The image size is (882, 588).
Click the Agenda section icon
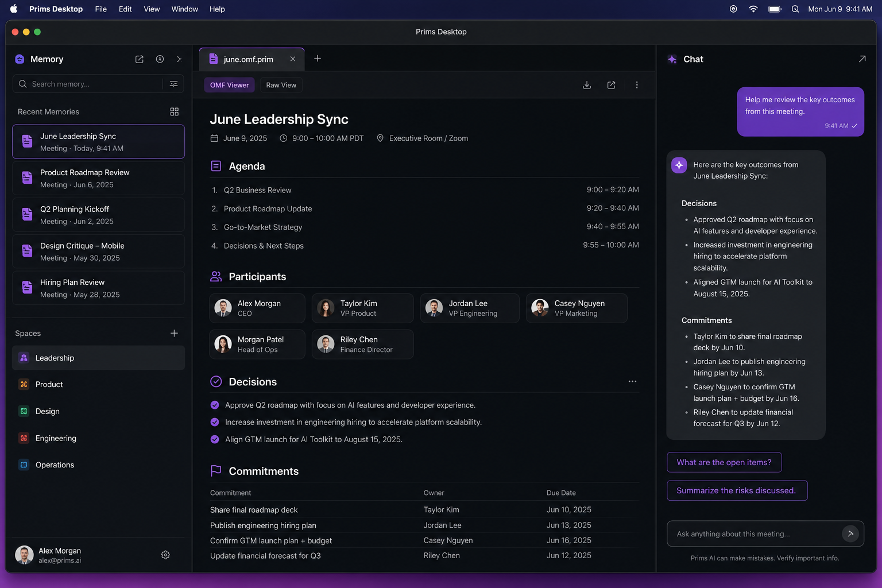[216, 166]
